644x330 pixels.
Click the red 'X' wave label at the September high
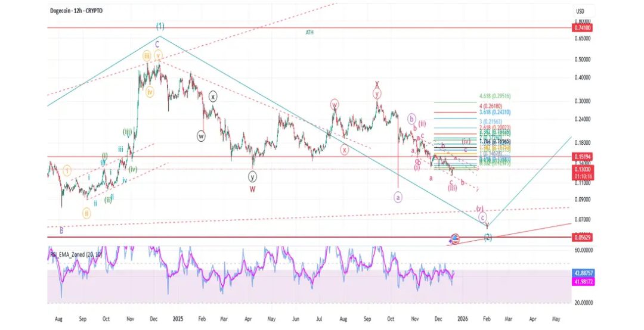pos(377,85)
